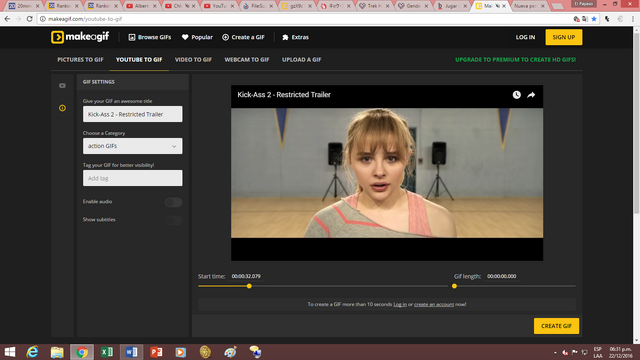Image resolution: width=640 pixels, height=360 pixels.
Task: Open Excel from the taskbar
Action: click(107, 352)
